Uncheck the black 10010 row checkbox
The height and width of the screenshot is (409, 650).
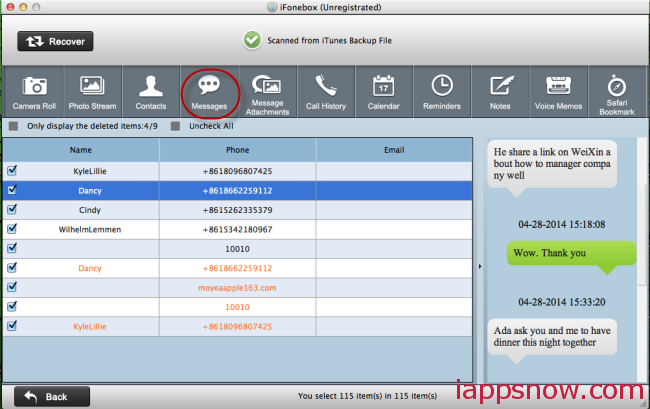12,248
